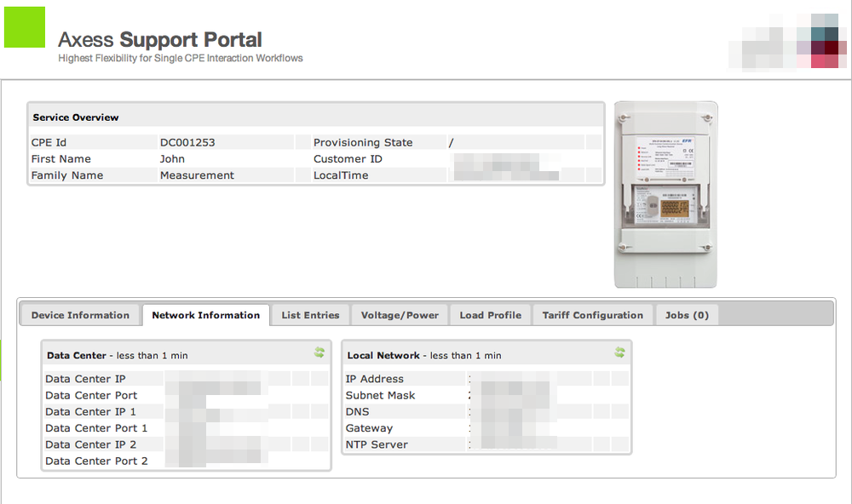Click the Service Overview header
This screenshot has height=504, width=852.
pos(76,117)
